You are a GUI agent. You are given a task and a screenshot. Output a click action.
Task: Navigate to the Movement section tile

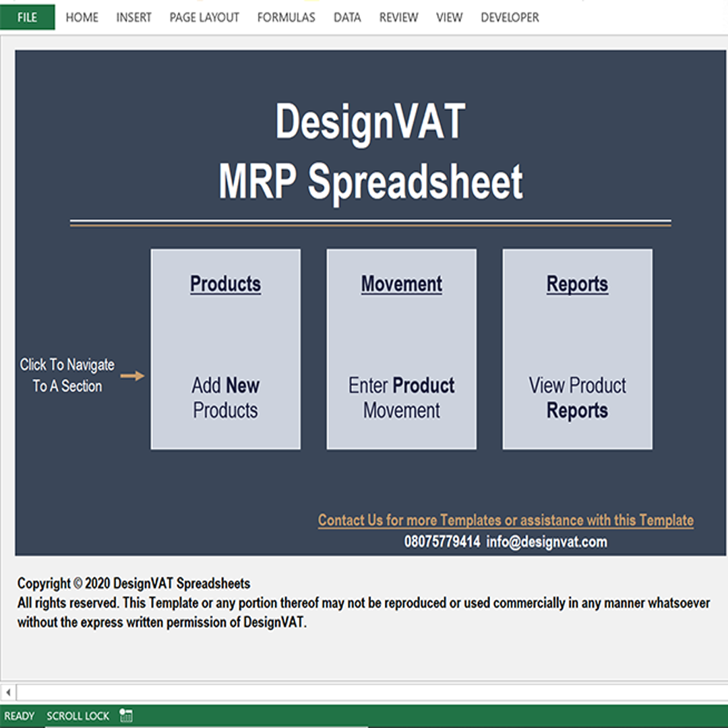click(401, 349)
